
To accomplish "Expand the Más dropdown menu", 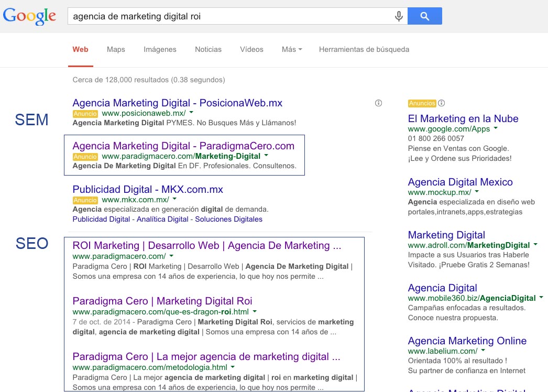I will tap(292, 49).
